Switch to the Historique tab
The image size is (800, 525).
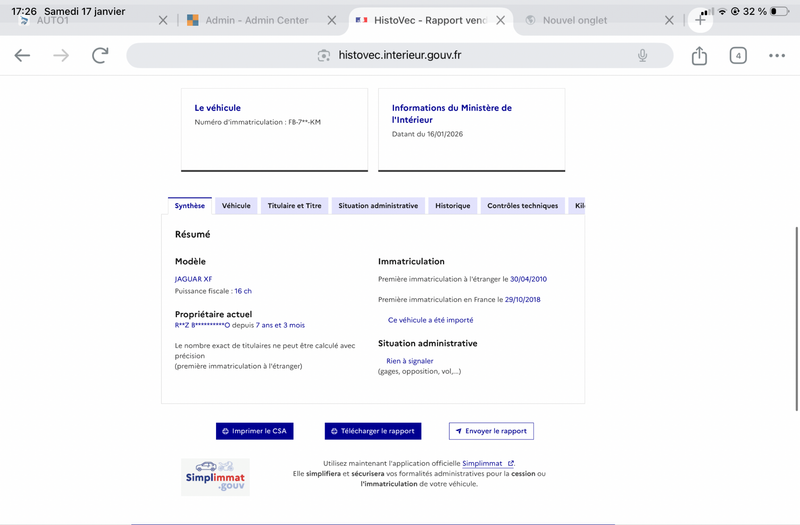[453, 206]
